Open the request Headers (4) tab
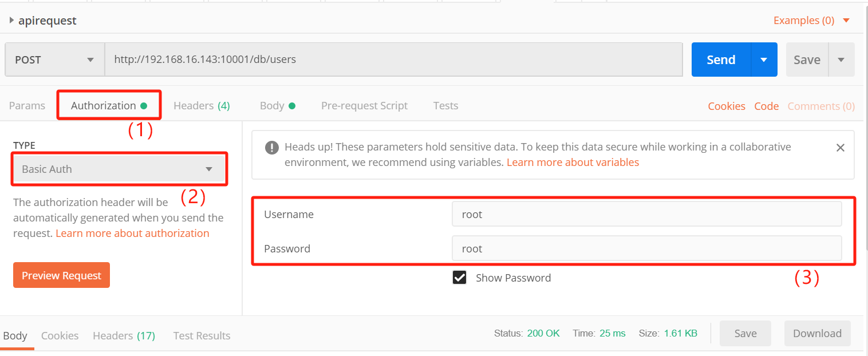 (x=202, y=106)
